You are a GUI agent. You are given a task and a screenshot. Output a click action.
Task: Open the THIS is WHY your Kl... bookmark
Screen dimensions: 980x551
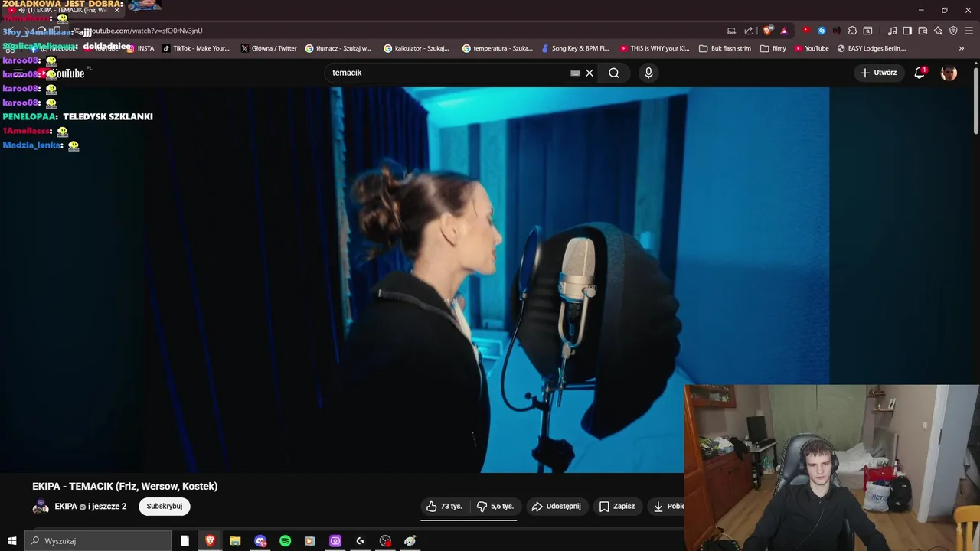pyautogui.click(x=655, y=48)
